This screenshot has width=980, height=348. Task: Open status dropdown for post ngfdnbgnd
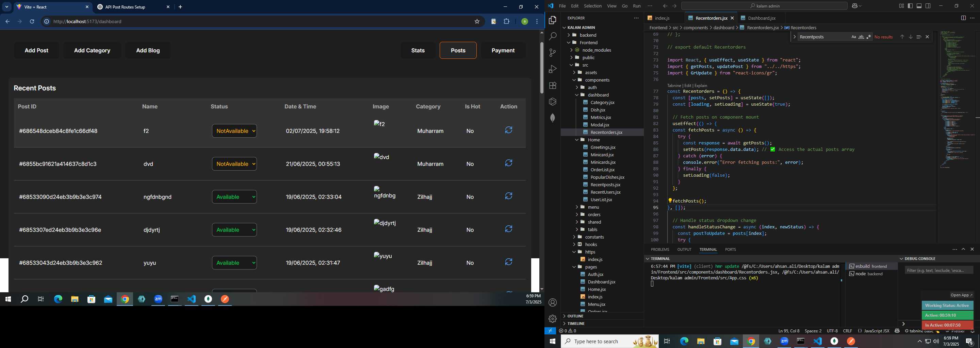234,197
